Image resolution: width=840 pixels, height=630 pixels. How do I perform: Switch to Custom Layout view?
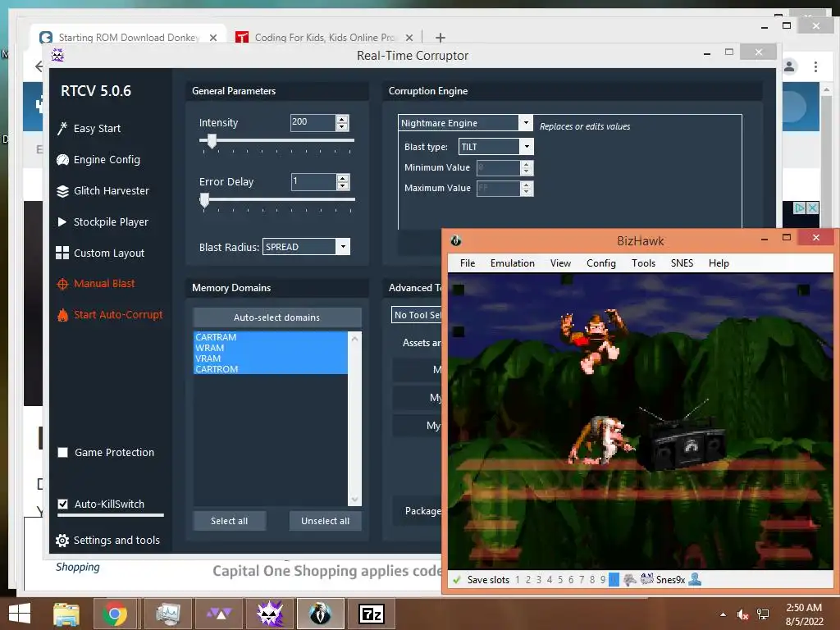point(101,253)
